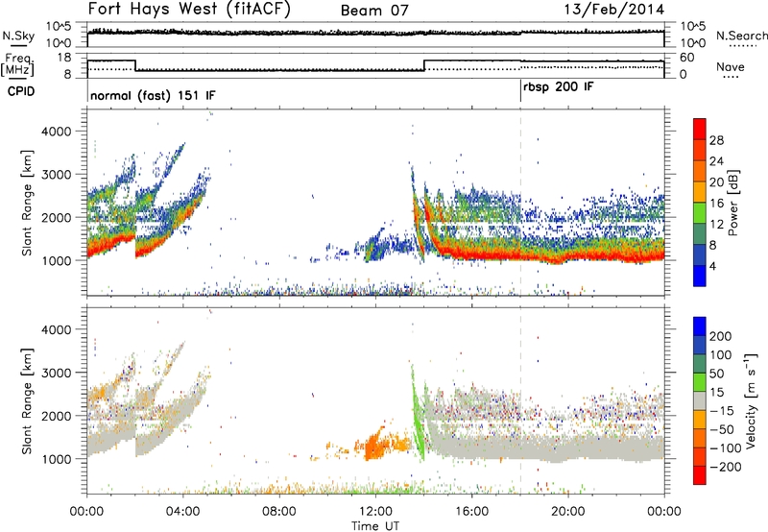768x532 pixels.
Task: Click the "-15" label on the Velocity color bar
Action: 721,410
